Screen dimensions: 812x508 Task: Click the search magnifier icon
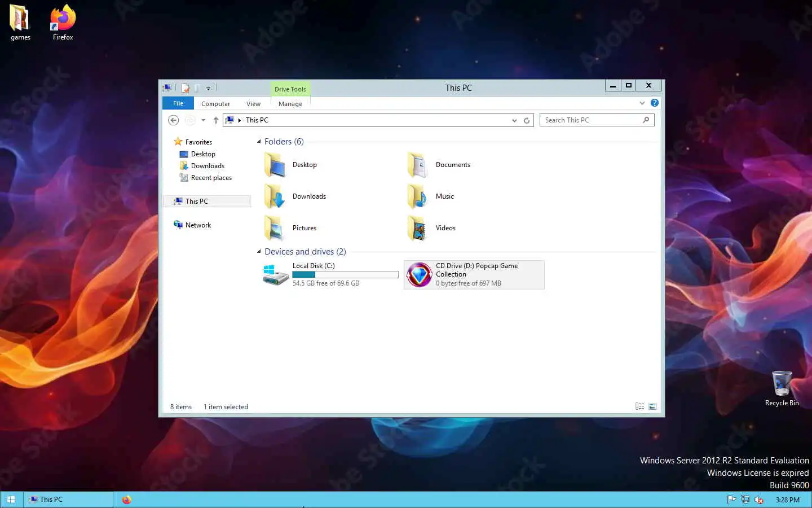click(x=646, y=120)
